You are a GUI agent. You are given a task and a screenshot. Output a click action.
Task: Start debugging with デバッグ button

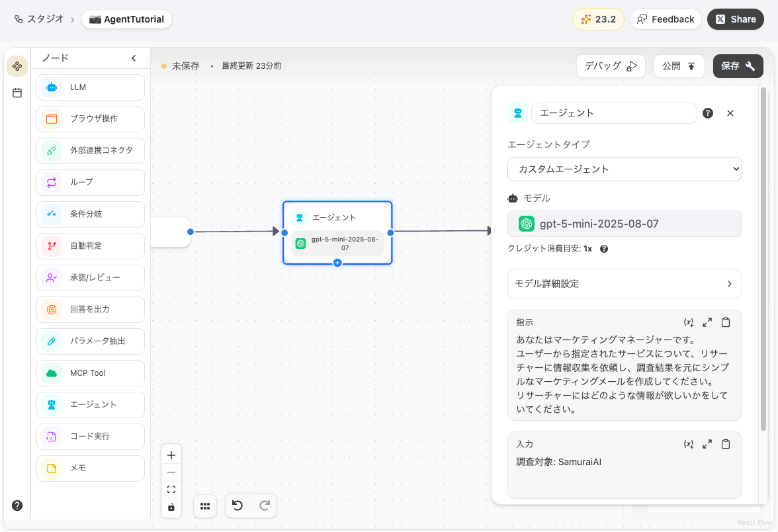610,66
